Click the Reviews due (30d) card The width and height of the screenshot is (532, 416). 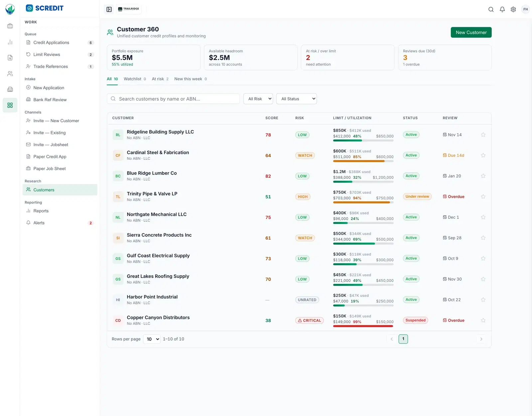[445, 58]
